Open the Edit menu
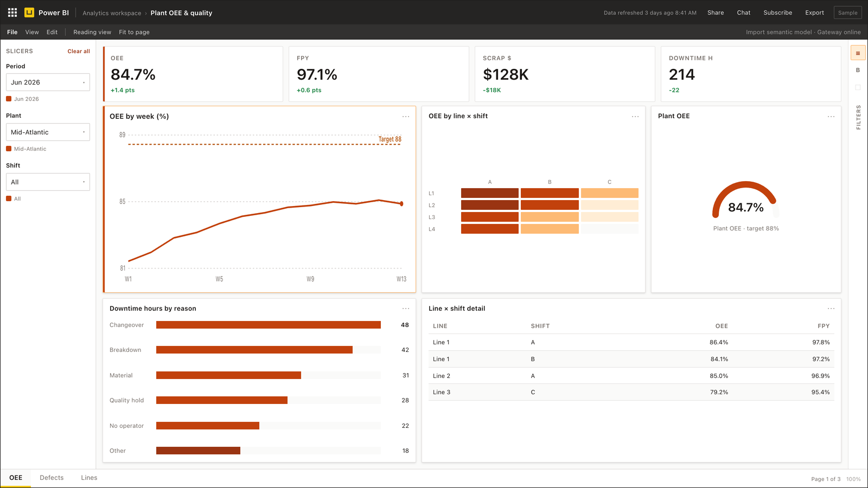The image size is (868, 488). (x=52, y=32)
